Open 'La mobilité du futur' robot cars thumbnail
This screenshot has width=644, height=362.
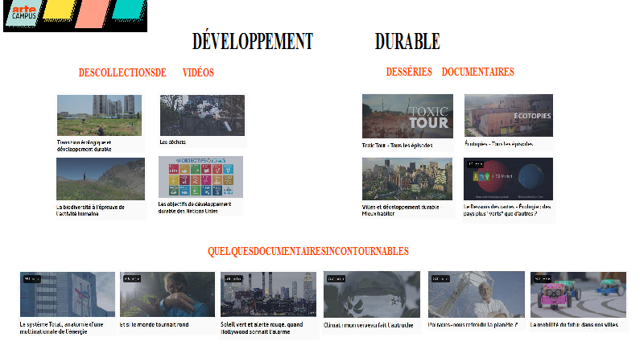point(578,294)
